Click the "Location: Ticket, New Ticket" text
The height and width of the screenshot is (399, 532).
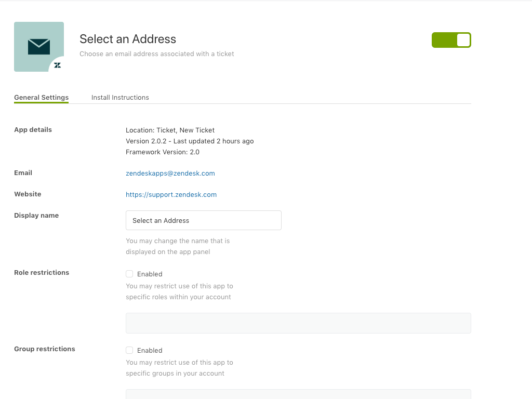pos(170,130)
